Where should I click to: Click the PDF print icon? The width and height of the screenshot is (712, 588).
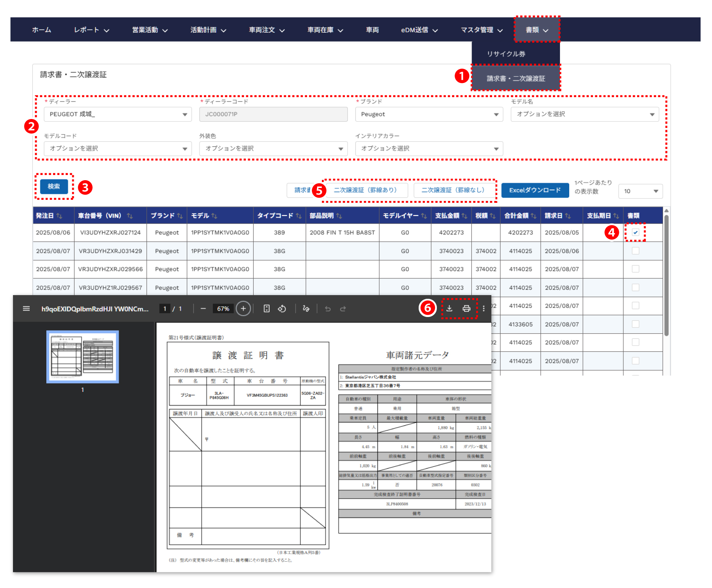pyautogui.click(x=467, y=308)
